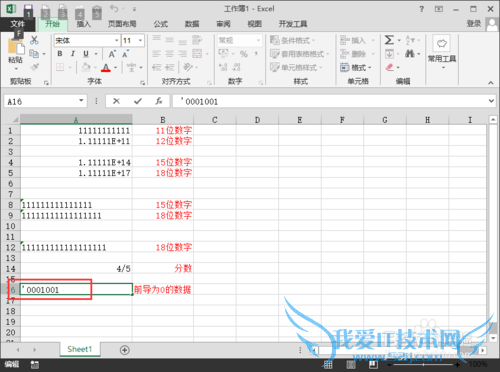Click the Find binoculars icon

(x=410, y=54)
